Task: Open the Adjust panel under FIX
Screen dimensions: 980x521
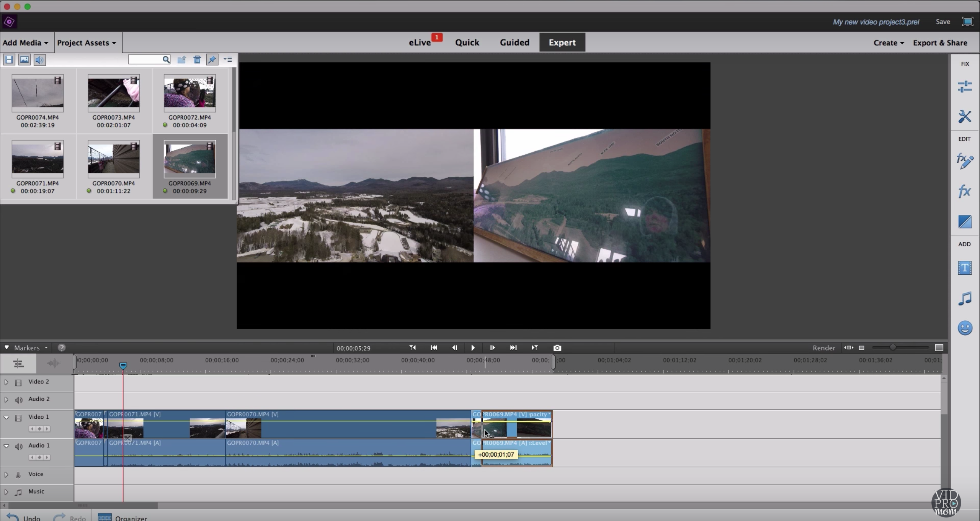Action: (x=964, y=86)
